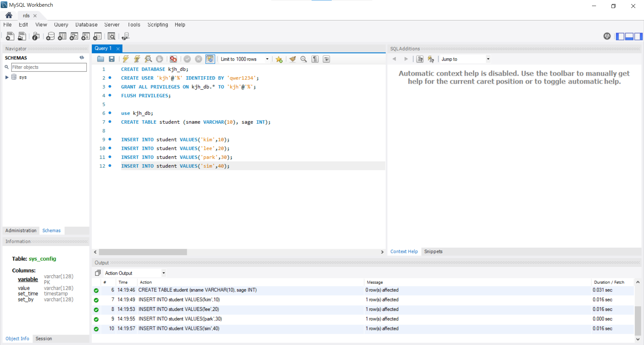Open script file folder icon in query toolbar
The height and width of the screenshot is (345, 644).
[101, 59]
